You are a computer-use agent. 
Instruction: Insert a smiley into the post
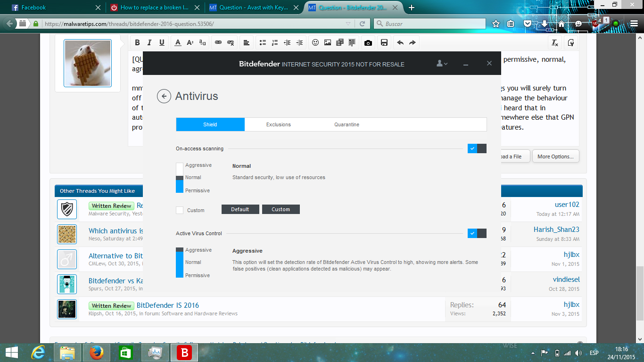pos(315,42)
